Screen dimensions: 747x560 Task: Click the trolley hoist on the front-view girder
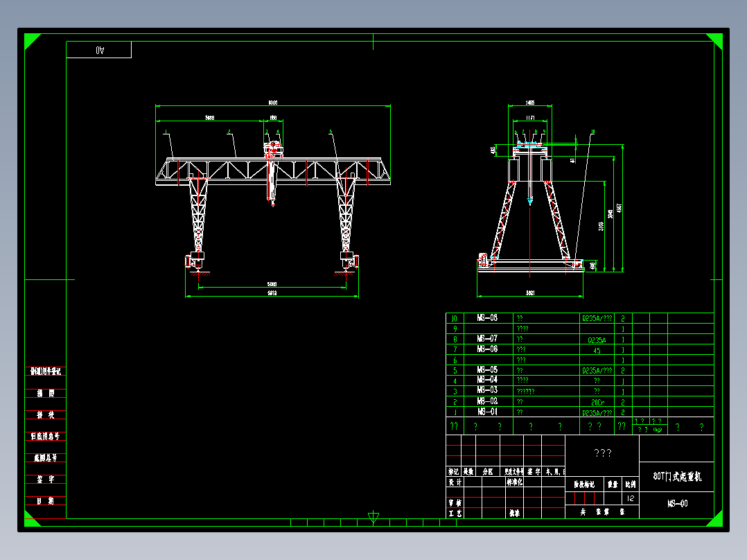274,150
